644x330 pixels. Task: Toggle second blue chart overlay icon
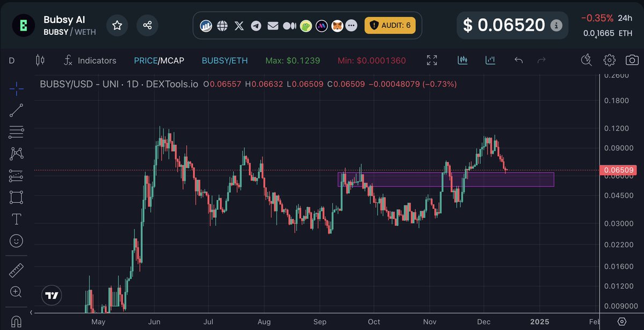(x=490, y=60)
